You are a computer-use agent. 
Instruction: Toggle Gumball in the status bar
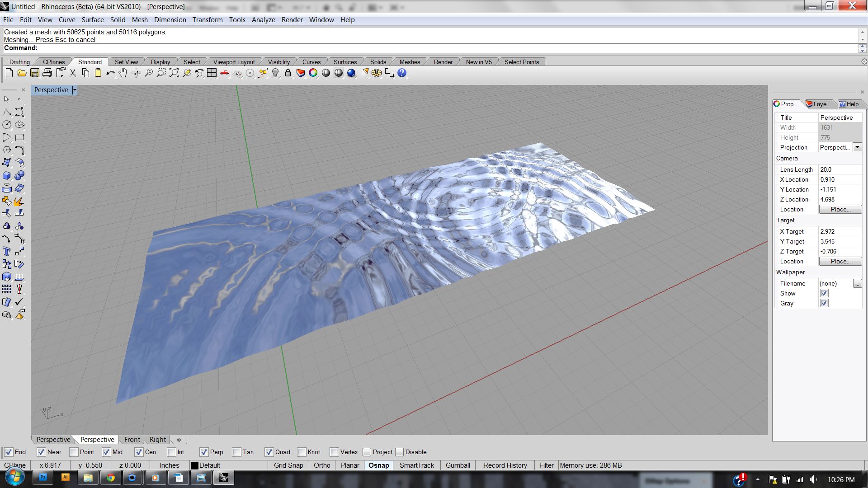(458, 465)
